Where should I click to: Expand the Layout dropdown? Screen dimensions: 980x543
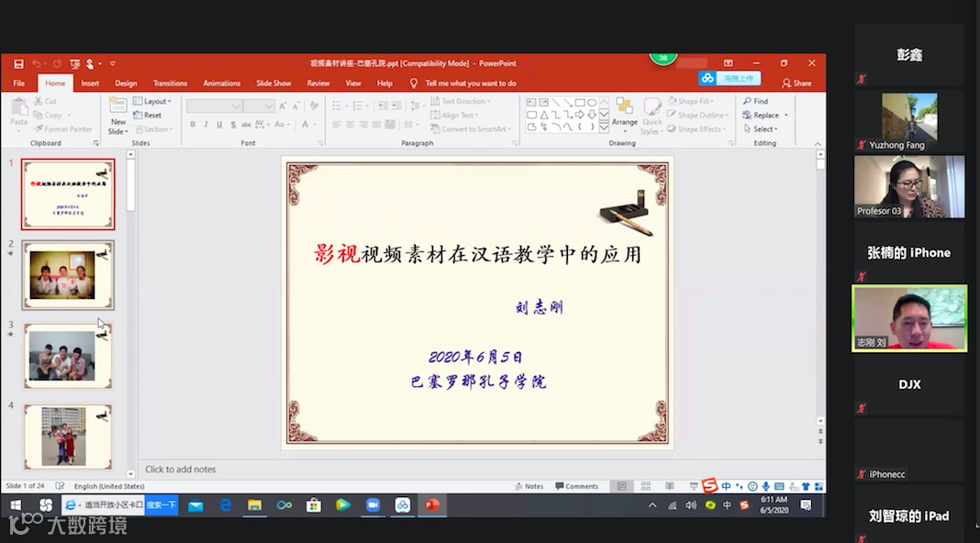152,101
